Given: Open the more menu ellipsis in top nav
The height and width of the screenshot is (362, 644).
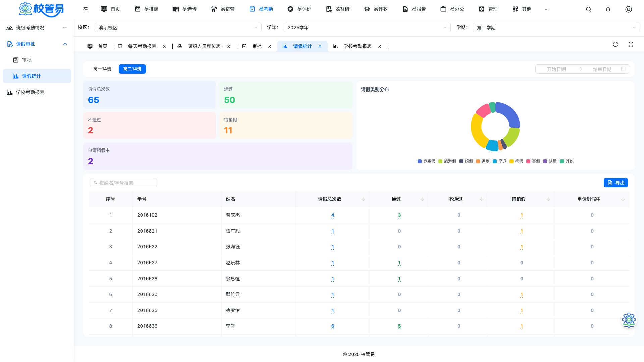Looking at the screenshot, I should click(547, 9).
